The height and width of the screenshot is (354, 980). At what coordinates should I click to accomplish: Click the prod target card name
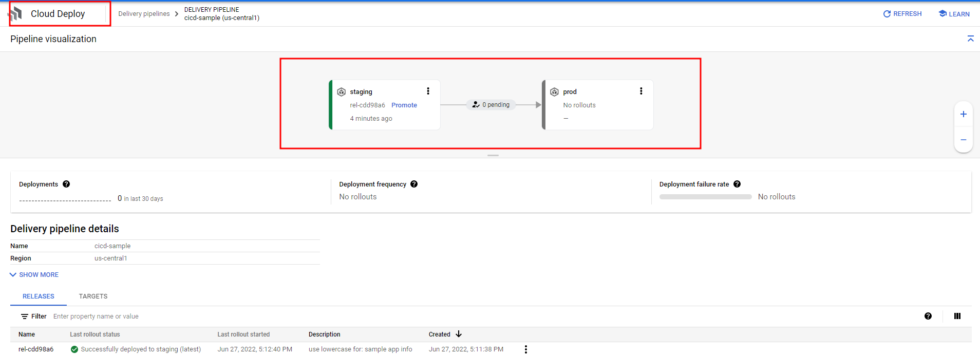[570, 92]
